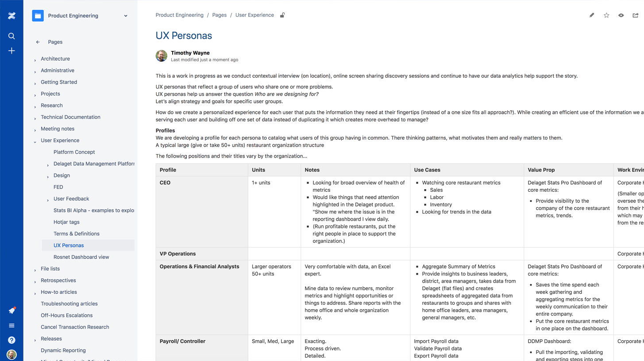Screen dimensions: 644x361
Task: Share the page using share icon
Action: tap(636, 15)
